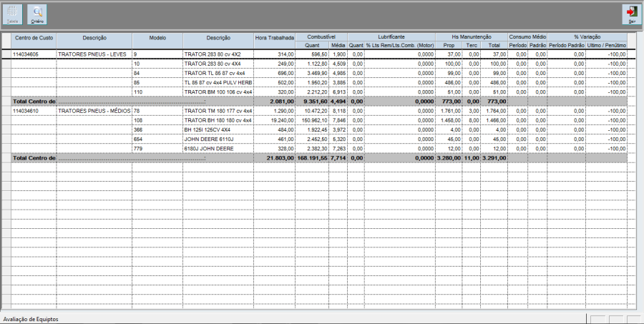This screenshot has width=644, height=324.
Task: Click the % Variação group header
Action: coord(587,37)
